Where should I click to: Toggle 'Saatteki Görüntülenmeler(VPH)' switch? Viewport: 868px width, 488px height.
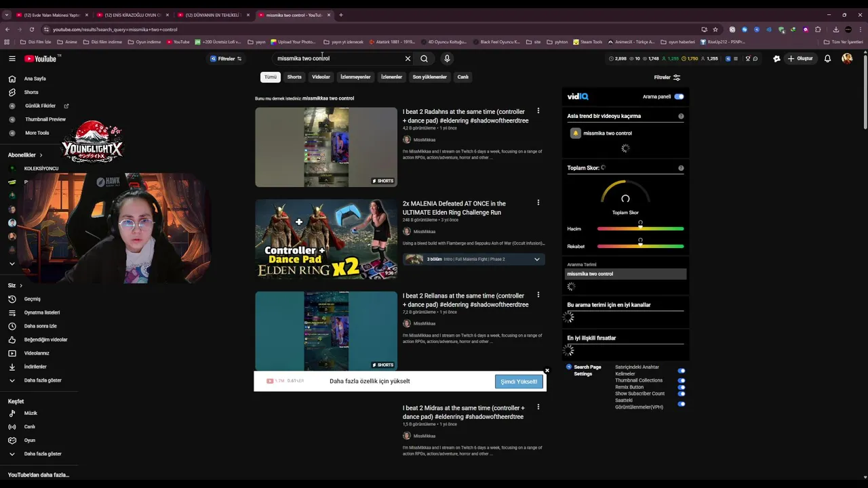coord(682,404)
